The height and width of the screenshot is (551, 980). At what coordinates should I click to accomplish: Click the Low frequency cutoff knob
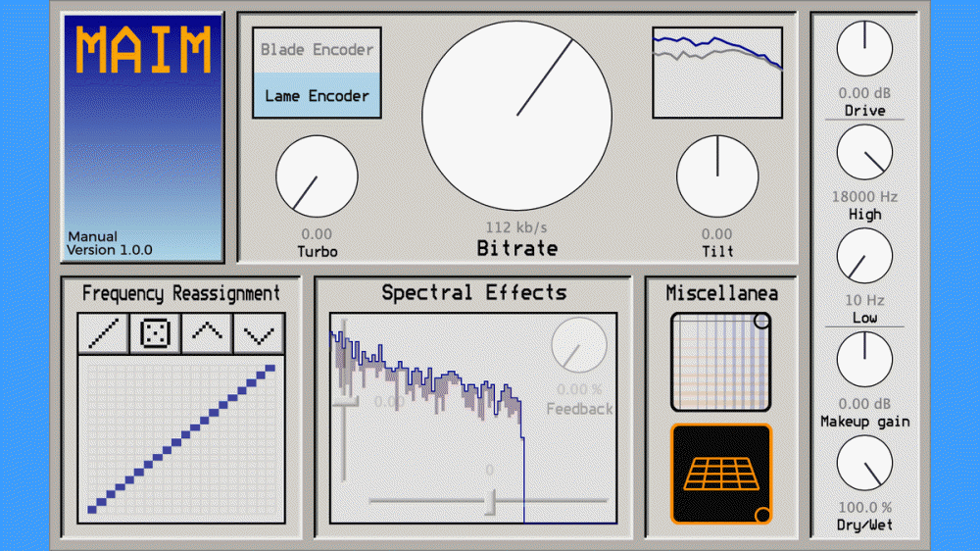tap(864, 256)
